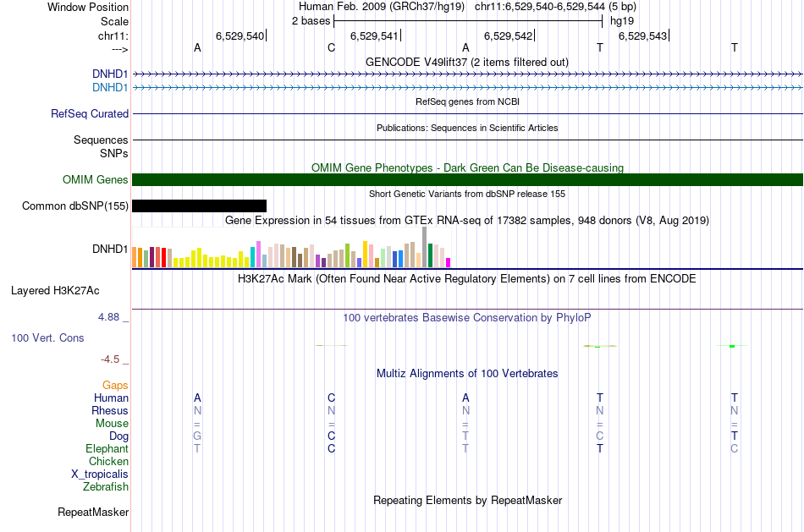Click the Sequences track label
The image size is (804, 532).
tap(101, 140)
